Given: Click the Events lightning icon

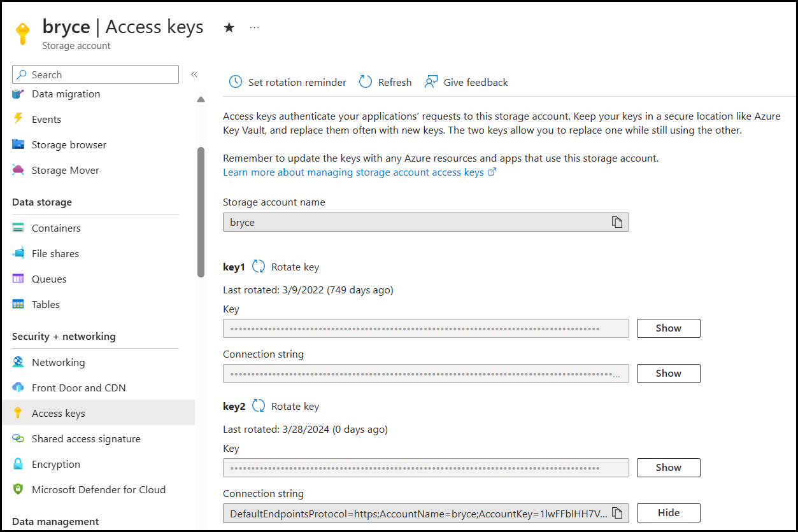Looking at the screenshot, I should pyautogui.click(x=18, y=119).
